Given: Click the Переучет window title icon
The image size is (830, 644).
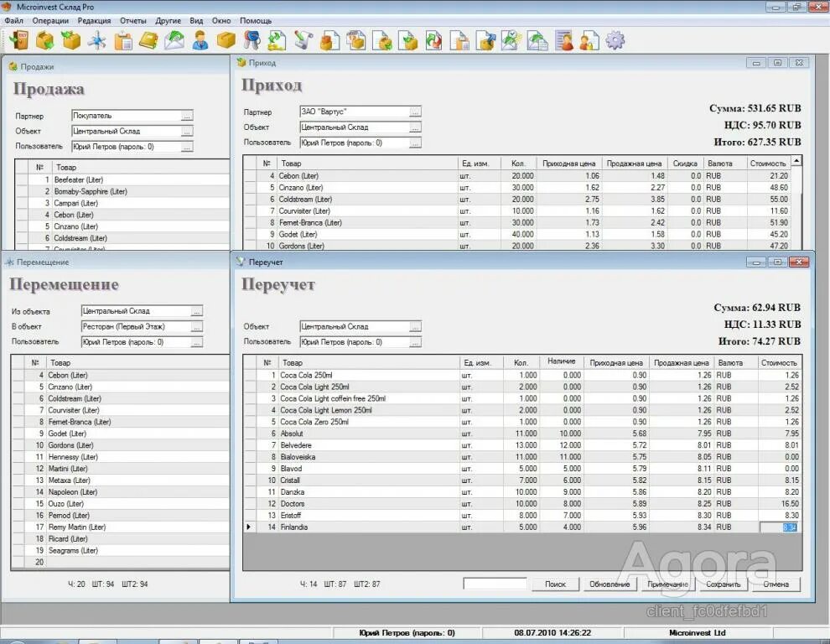Looking at the screenshot, I should tap(241, 262).
